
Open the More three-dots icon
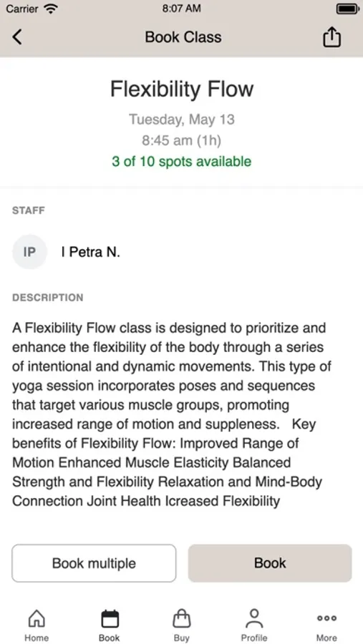point(326,618)
